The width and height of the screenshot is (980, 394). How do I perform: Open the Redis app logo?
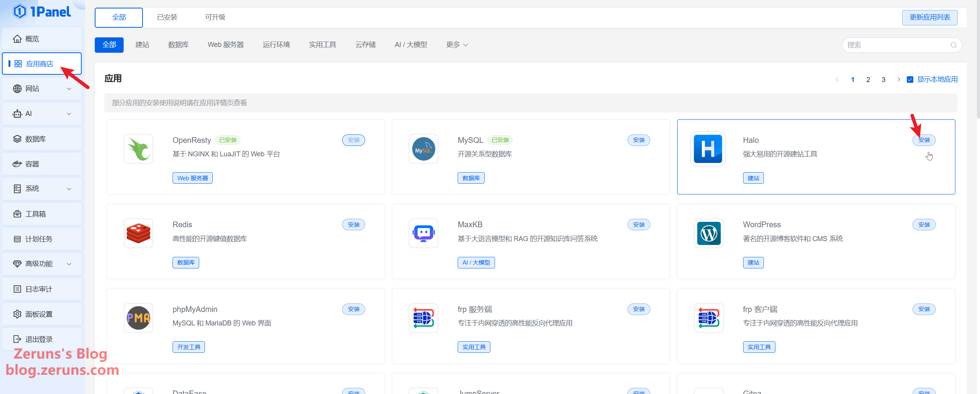[138, 233]
